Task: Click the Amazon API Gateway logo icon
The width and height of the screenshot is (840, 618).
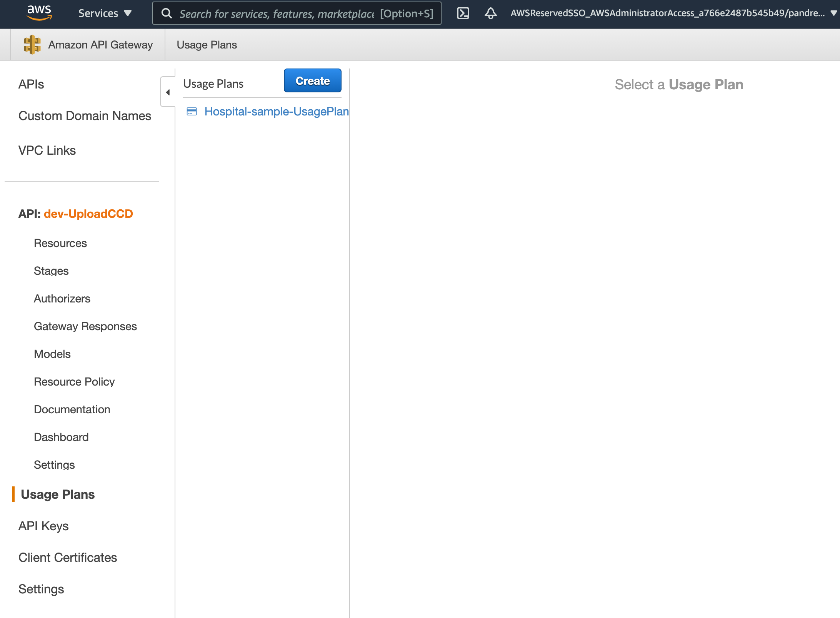Action: [32, 45]
